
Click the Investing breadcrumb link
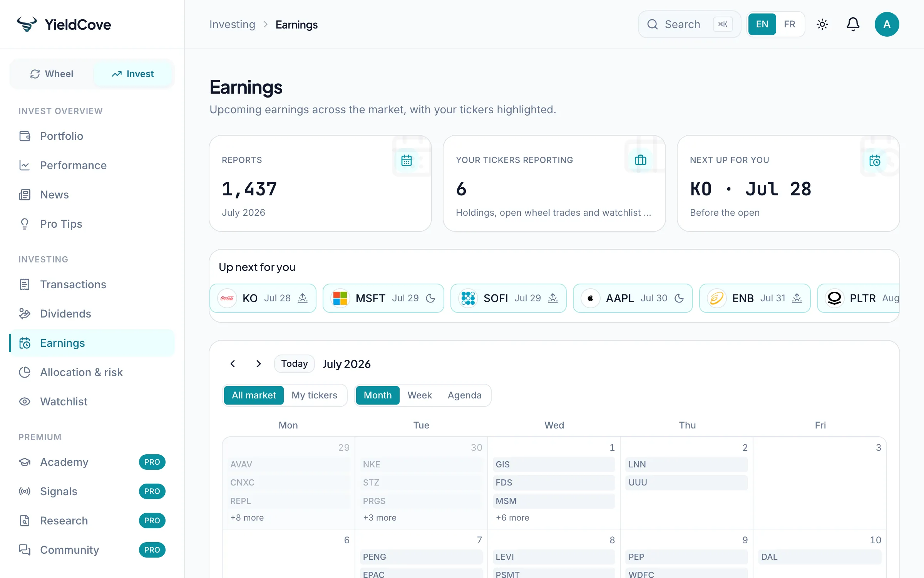point(232,25)
